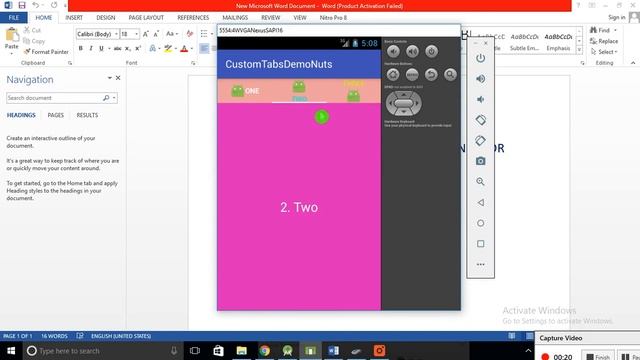Toggle Subscript formatting
The image size is (640, 360).
point(128,48)
